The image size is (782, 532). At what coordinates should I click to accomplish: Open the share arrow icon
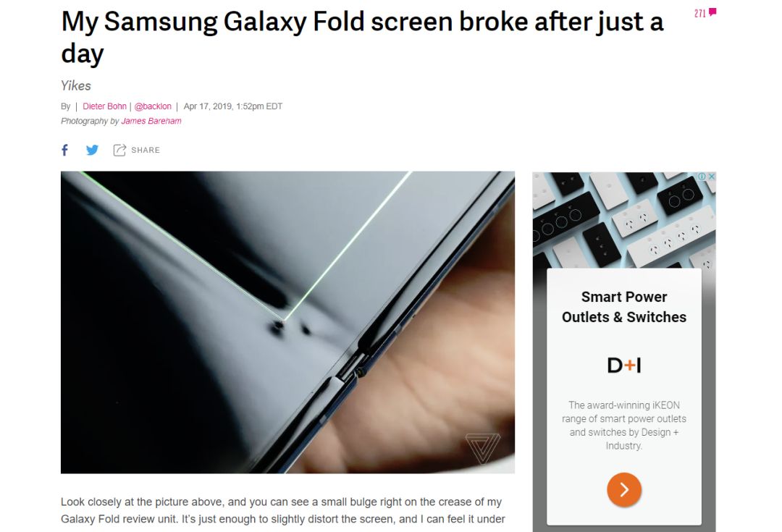click(119, 150)
